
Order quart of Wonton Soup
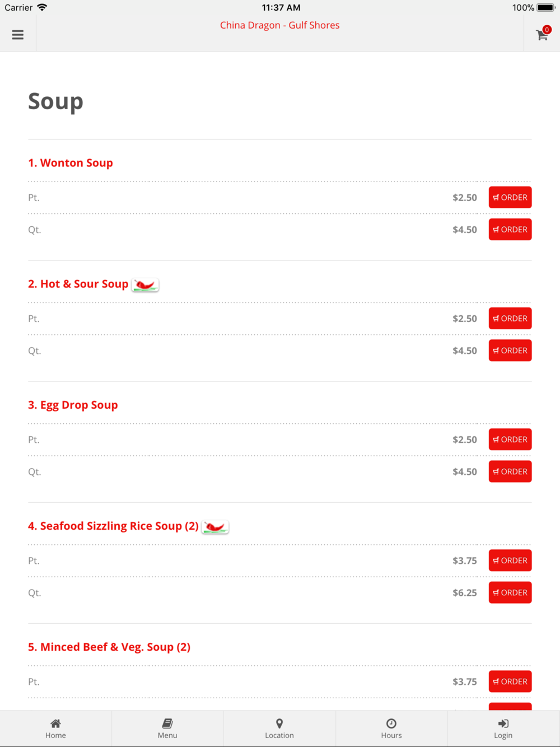[x=510, y=230]
